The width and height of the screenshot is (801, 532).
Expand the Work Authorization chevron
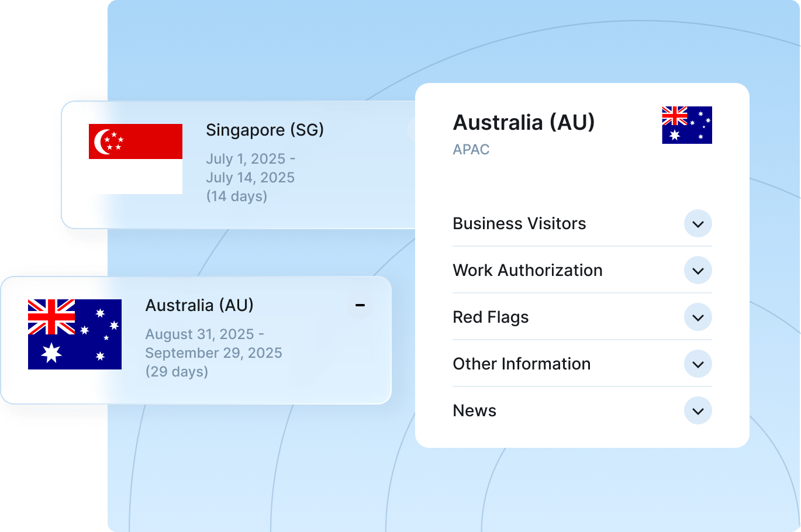point(698,271)
